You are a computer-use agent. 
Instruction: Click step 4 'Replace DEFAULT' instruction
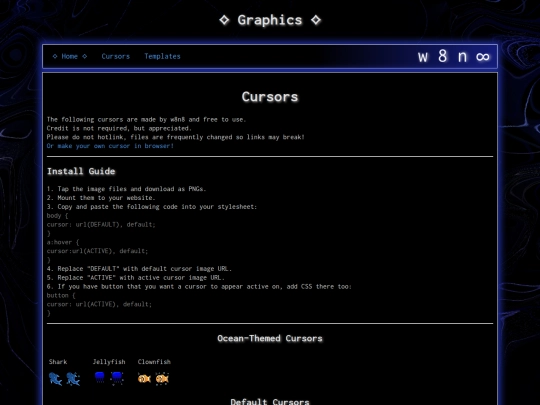[139, 269]
